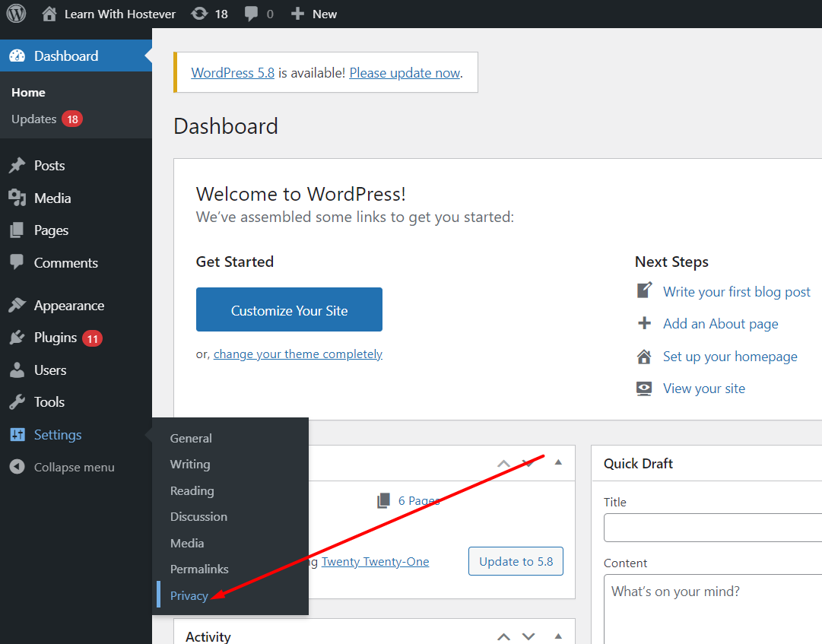
Task: Click the Media library icon in sidebar
Action: 17,198
